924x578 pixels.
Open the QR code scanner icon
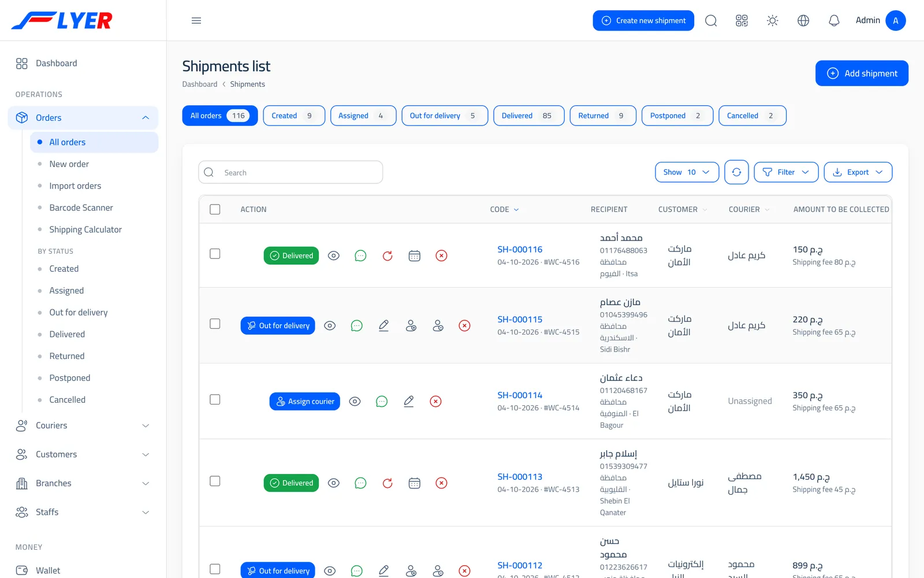pos(742,21)
